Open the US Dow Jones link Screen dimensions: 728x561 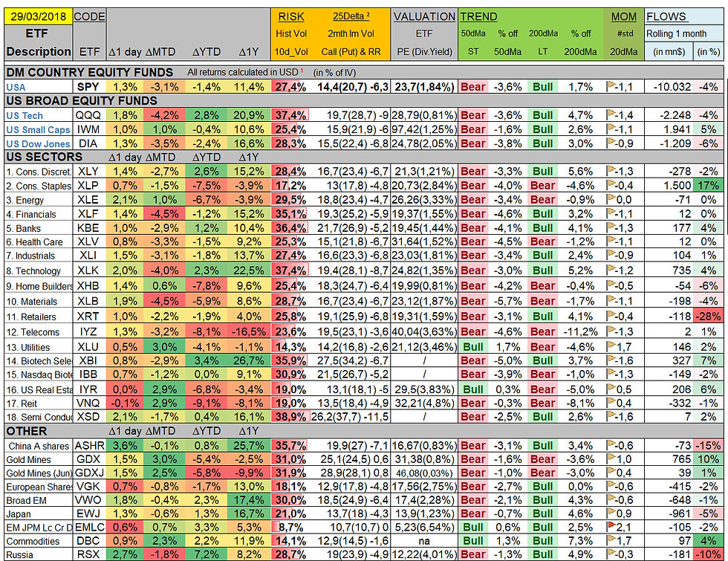click(38, 144)
